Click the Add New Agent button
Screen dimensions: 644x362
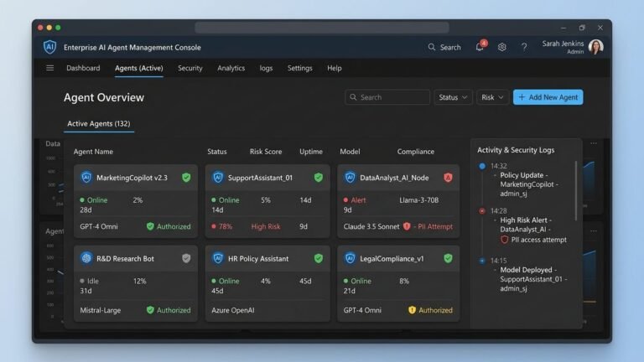(x=548, y=97)
